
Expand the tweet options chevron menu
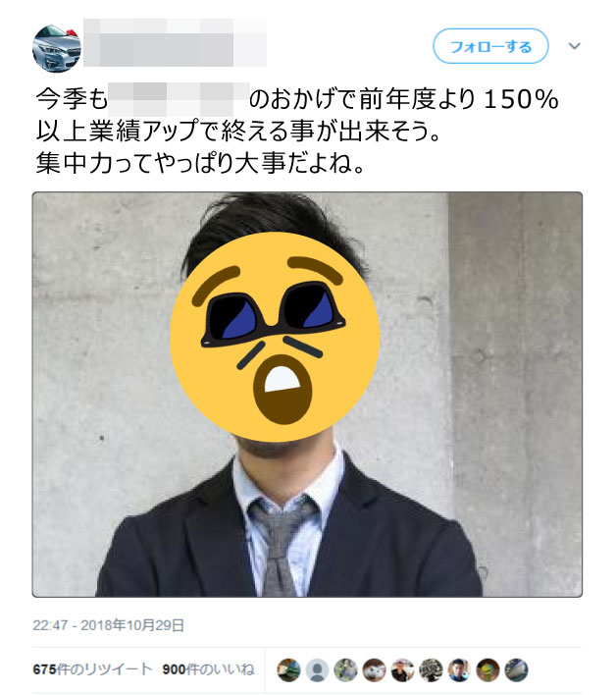click(x=575, y=46)
